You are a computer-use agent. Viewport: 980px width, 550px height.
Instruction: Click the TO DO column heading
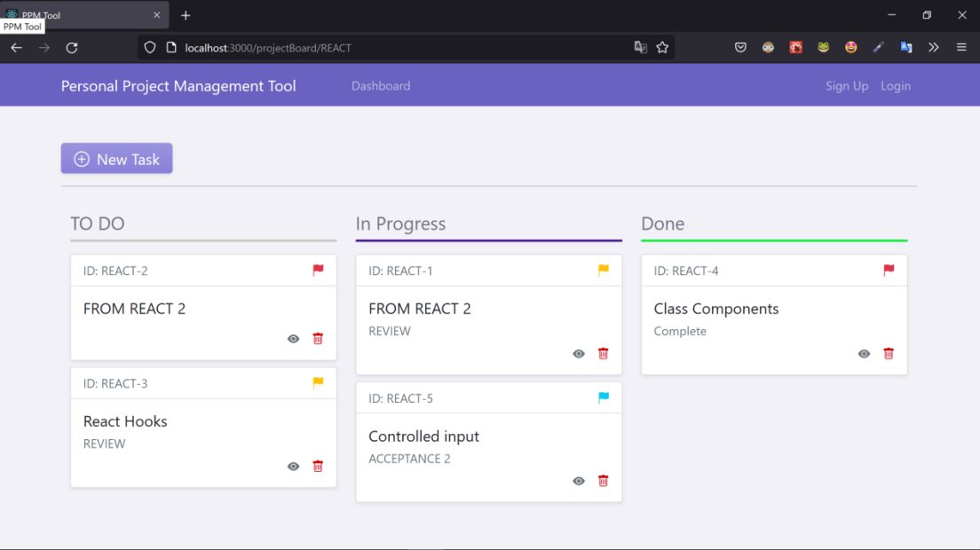tap(98, 224)
